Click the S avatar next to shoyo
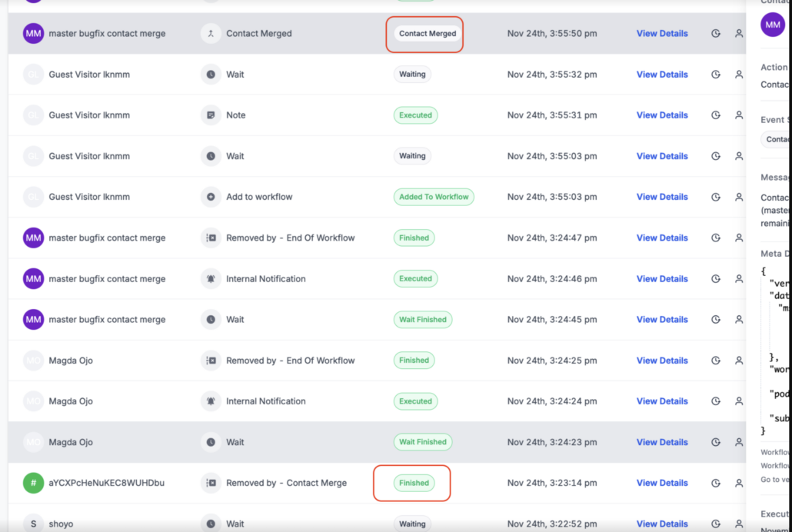The width and height of the screenshot is (792, 532). [x=34, y=524]
